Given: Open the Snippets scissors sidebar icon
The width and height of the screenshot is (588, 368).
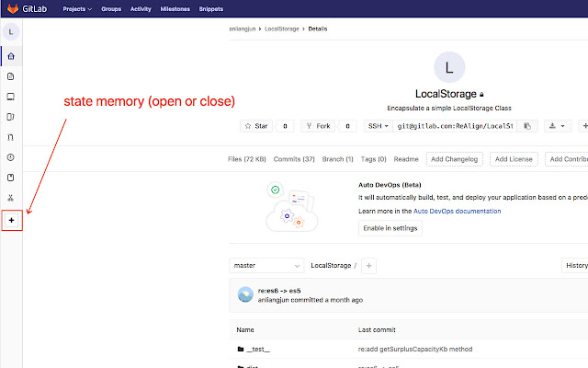Looking at the screenshot, I should point(11,198).
